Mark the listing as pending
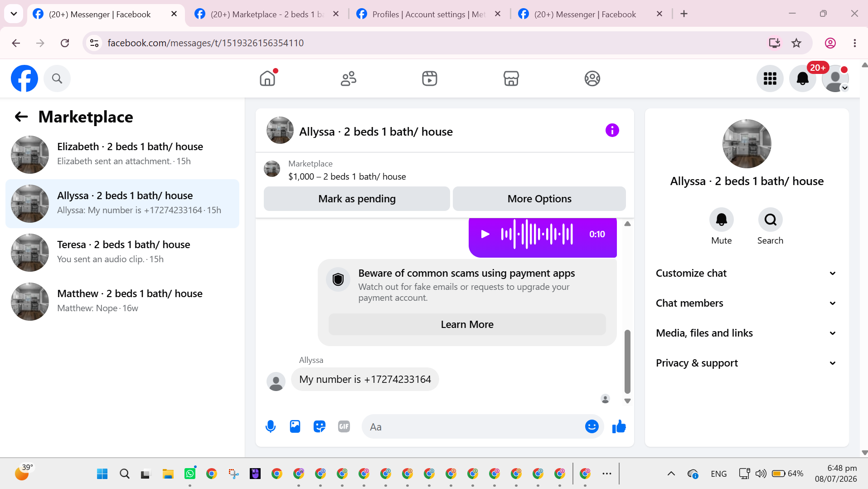 (357, 199)
